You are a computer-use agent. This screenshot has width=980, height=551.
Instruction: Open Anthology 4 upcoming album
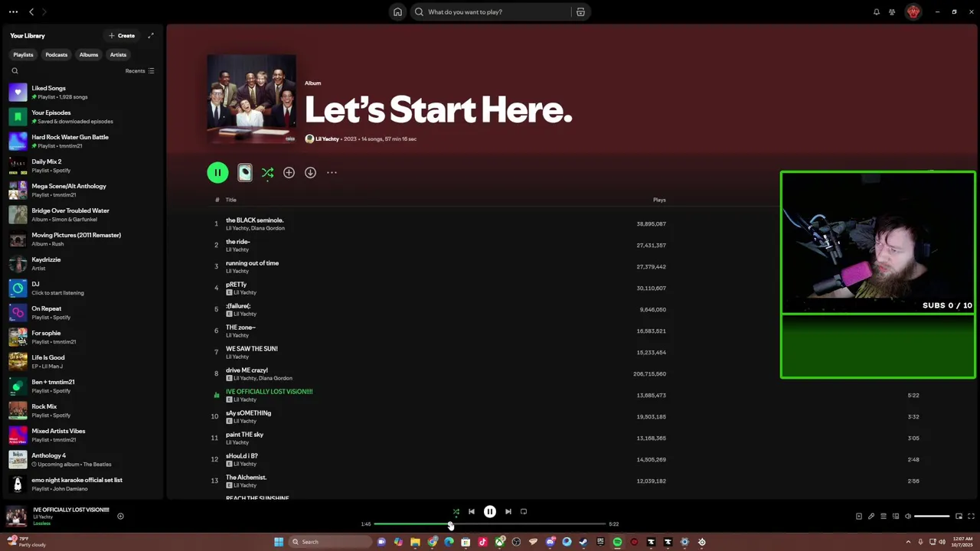click(81, 459)
